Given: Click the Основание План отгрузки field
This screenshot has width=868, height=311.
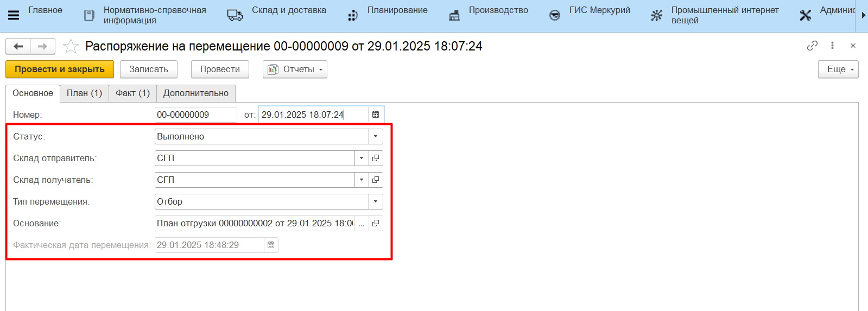Looking at the screenshot, I should pos(255,223).
